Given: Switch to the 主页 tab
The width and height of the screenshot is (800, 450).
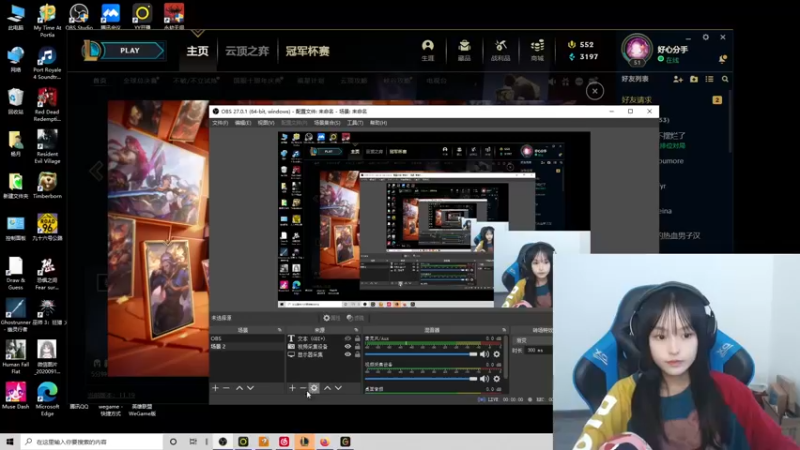Looking at the screenshot, I should [x=197, y=51].
